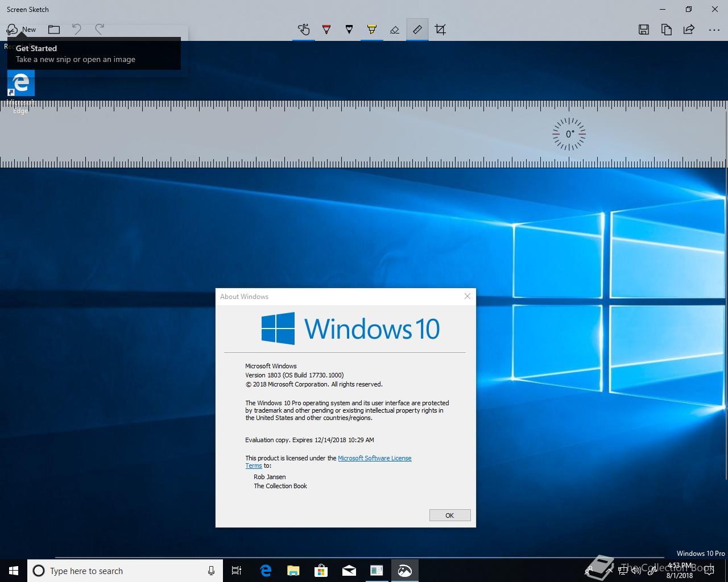Click the Cortana microphone icon
Image resolution: width=728 pixels, height=582 pixels.
coord(211,571)
